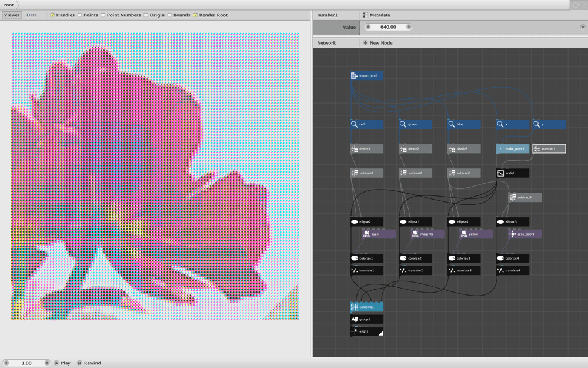Select the subtract4 node

coord(525,197)
